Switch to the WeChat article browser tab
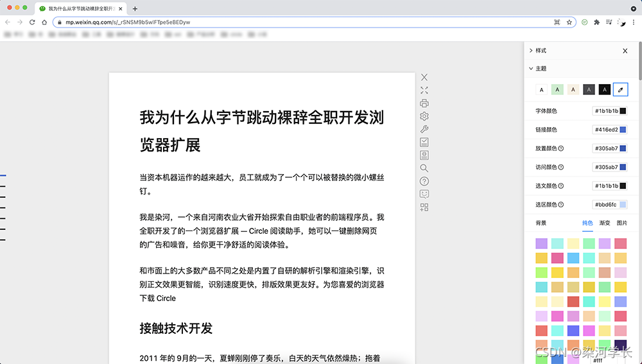Image resolution: width=642 pixels, height=364 pixels. [x=81, y=8]
